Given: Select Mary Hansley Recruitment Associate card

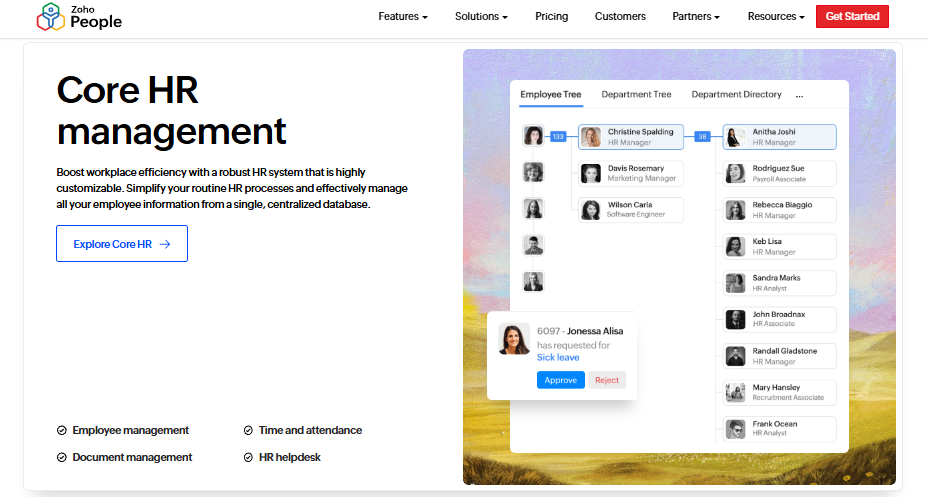Looking at the screenshot, I should click(779, 393).
